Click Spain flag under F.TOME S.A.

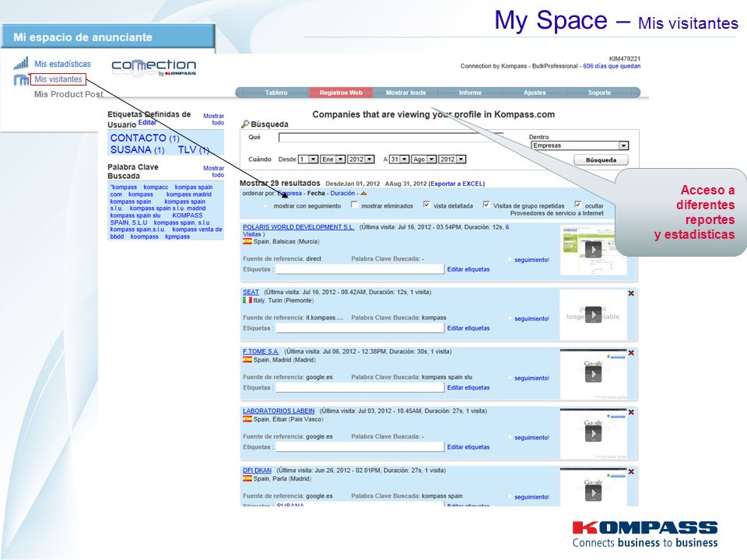[x=247, y=359]
